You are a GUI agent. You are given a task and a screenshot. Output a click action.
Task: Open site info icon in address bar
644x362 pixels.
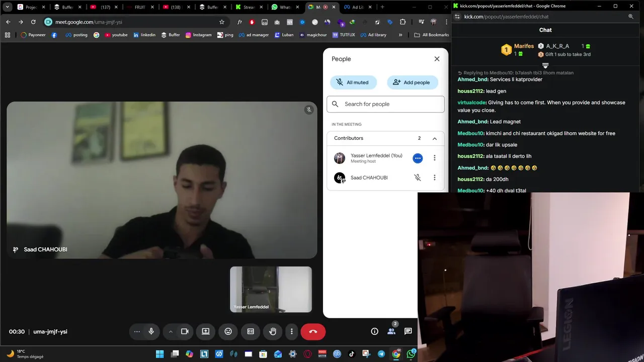(x=48, y=22)
